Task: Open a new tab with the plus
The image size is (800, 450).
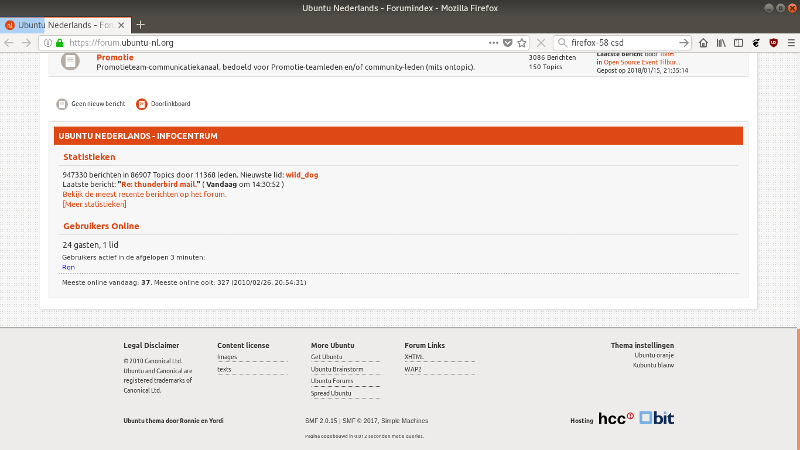Action: coord(140,24)
